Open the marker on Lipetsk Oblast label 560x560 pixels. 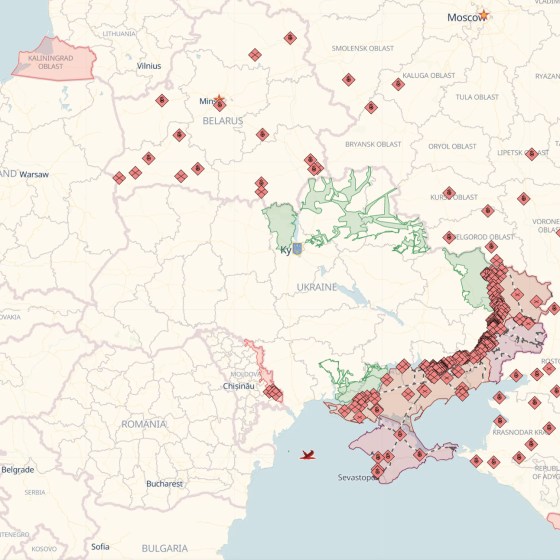pos(531,154)
